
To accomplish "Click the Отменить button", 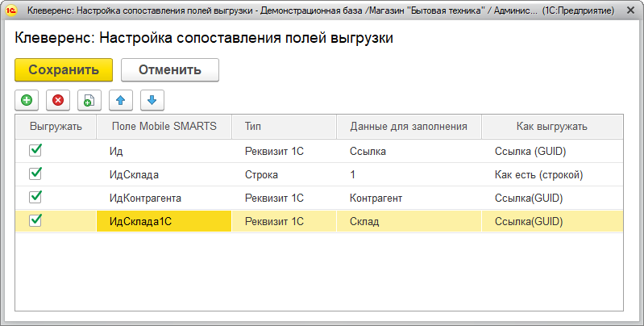I will [169, 70].
